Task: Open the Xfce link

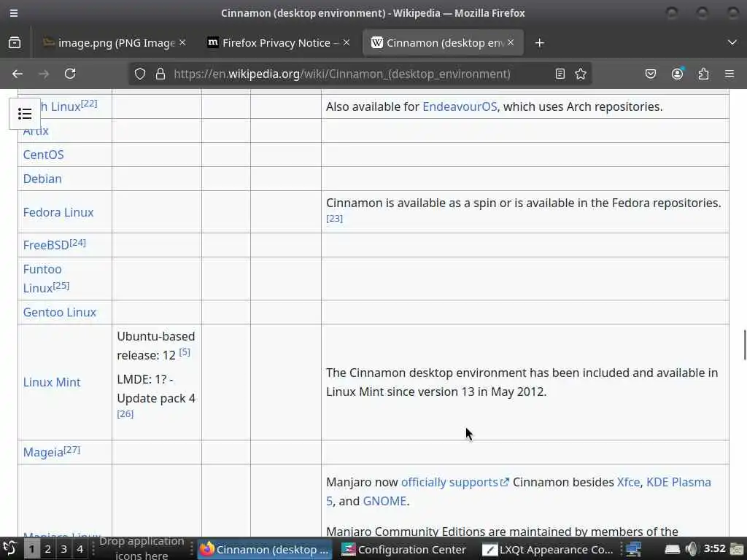Action: click(x=628, y=483)
